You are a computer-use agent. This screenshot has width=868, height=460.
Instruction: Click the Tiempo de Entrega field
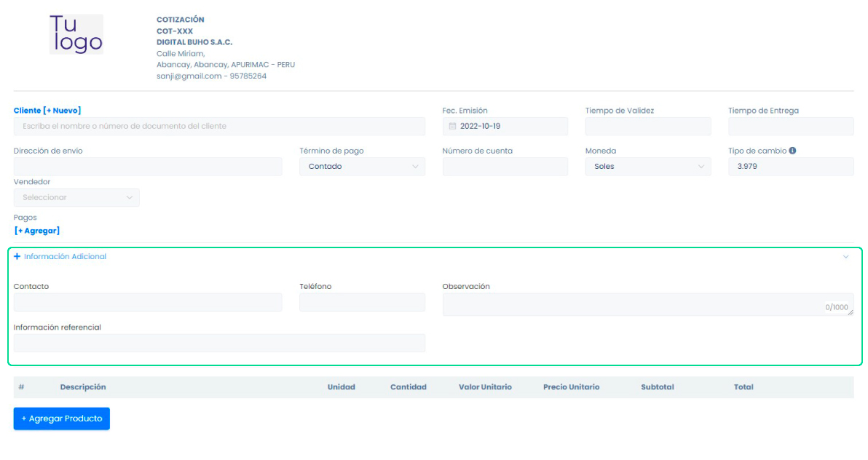790,127
